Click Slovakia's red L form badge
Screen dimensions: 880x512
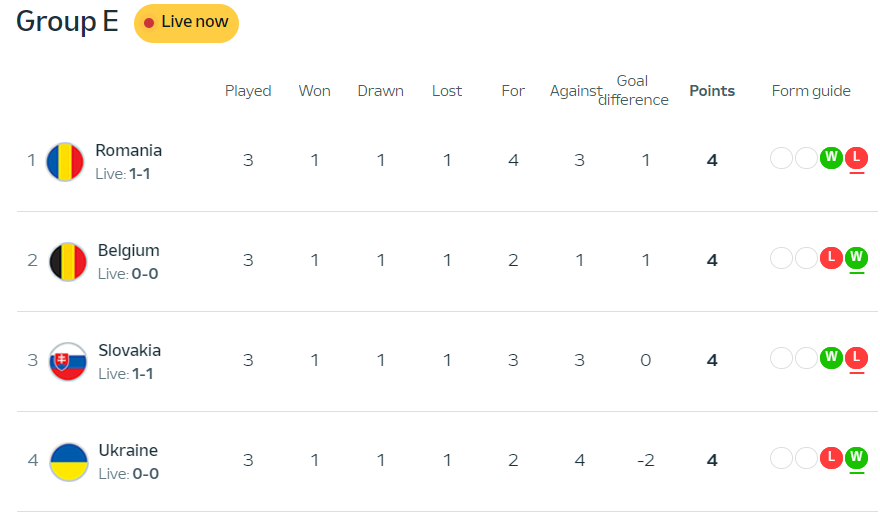(856, 357)
